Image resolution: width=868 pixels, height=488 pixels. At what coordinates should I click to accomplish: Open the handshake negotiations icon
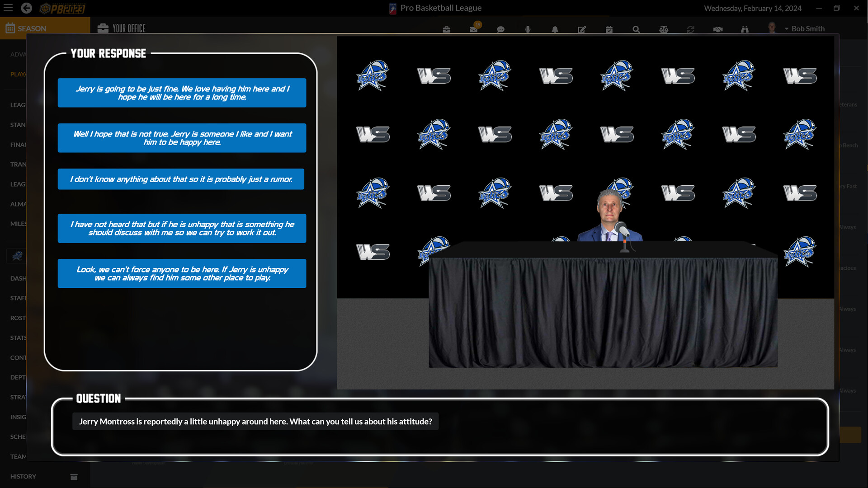718,28
